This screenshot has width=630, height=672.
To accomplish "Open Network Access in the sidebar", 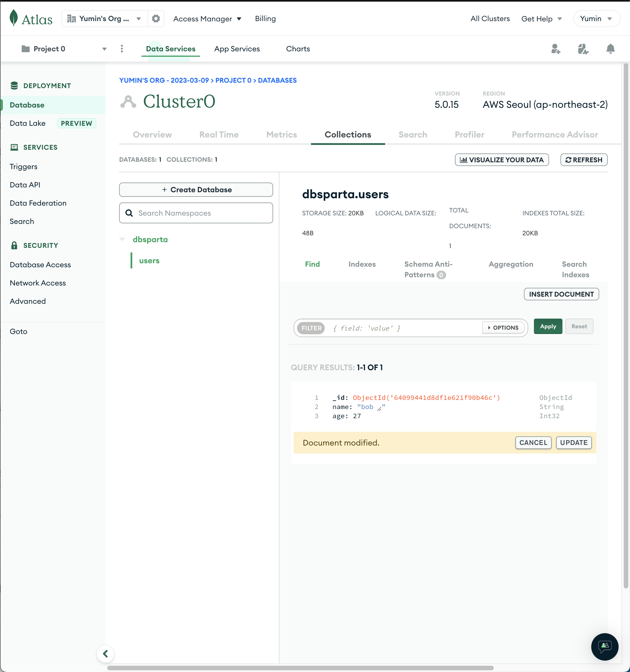I will pos(38,283).
